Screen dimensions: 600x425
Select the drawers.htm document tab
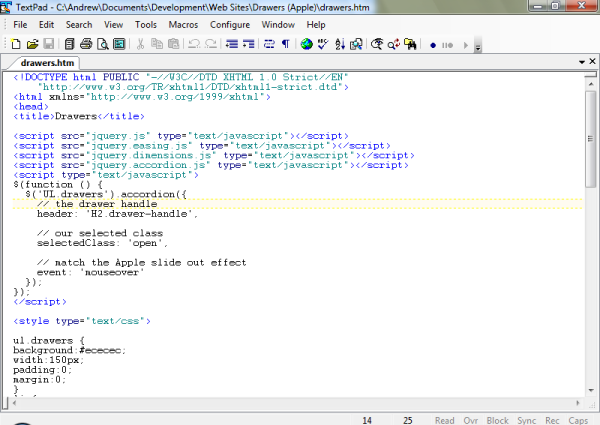pos(47,63)
